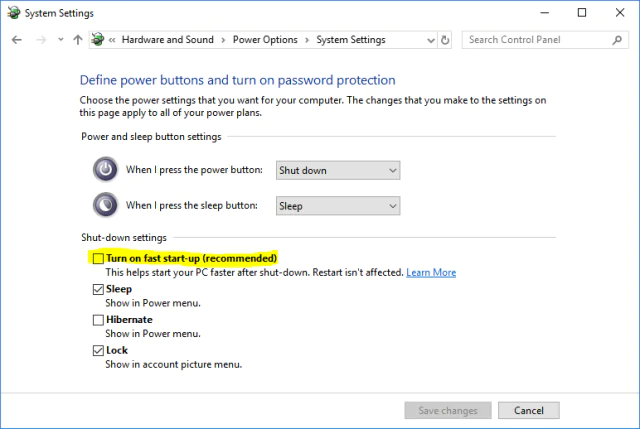The image size is (640, 429).
Task: Go to Hardware and Sound breadcrumb
Action: click(x=168, y=40)
